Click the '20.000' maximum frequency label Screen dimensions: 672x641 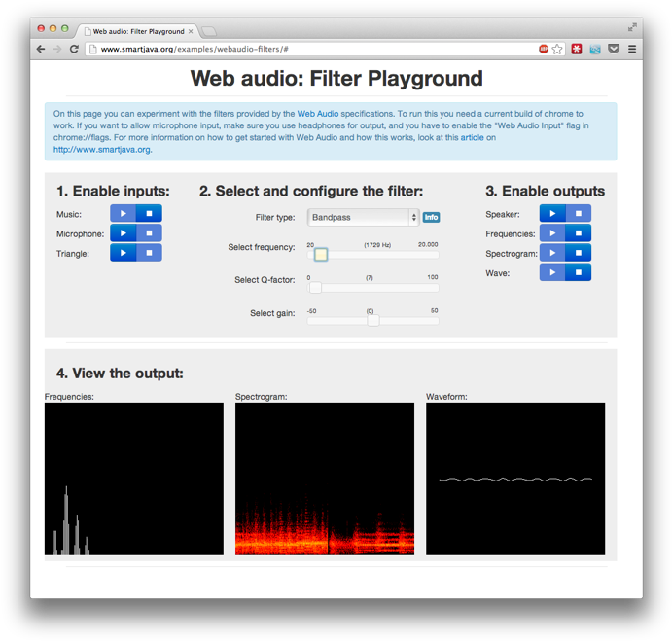pos(428,244)
